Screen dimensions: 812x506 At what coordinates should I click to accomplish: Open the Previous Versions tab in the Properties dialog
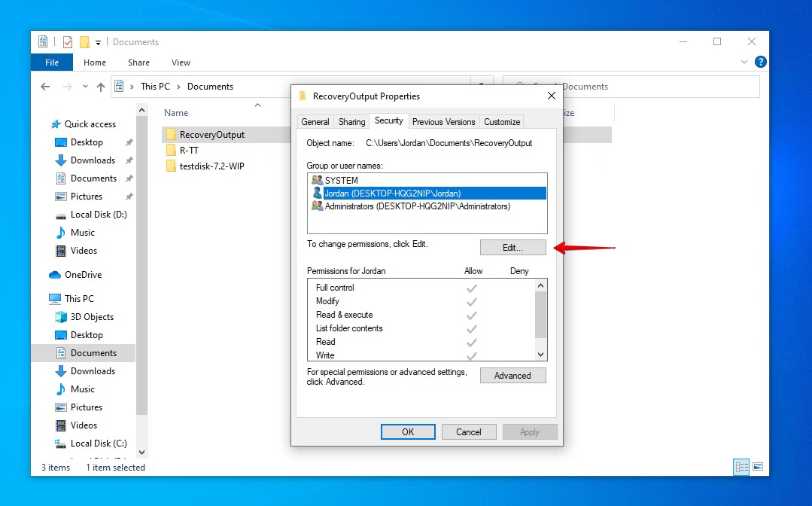443,121
